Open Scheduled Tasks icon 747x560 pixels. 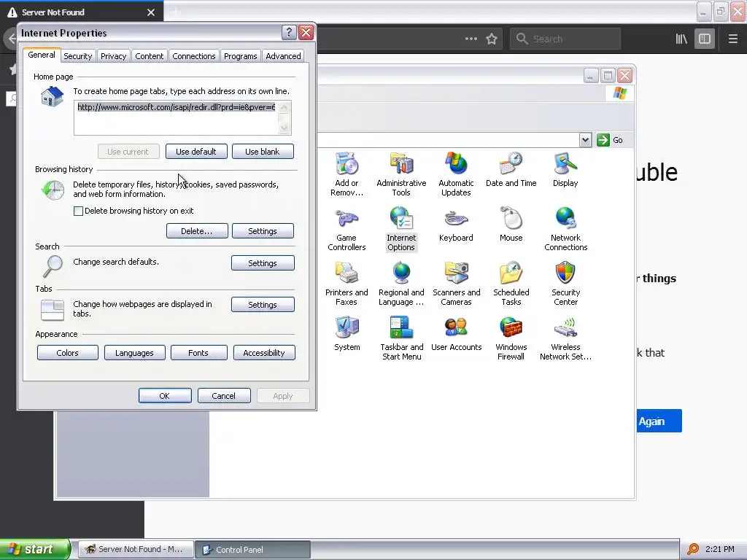[x=511, y=284]
